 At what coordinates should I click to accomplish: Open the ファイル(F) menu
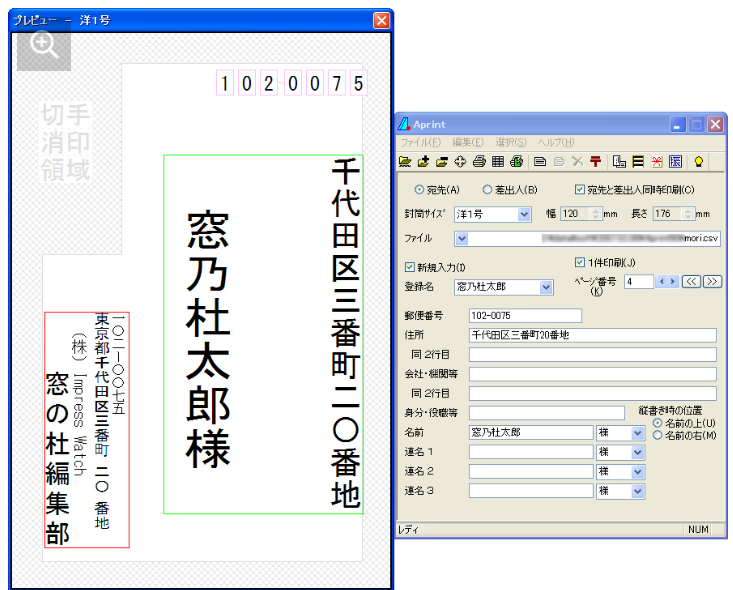tap(420, 142)
